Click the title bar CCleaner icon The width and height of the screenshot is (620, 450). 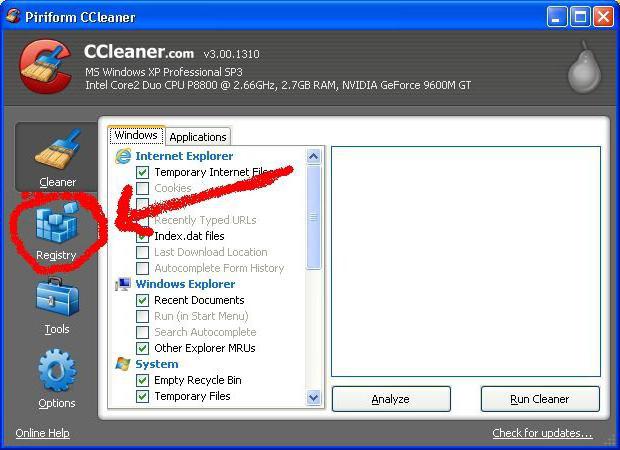click(13, 16)
